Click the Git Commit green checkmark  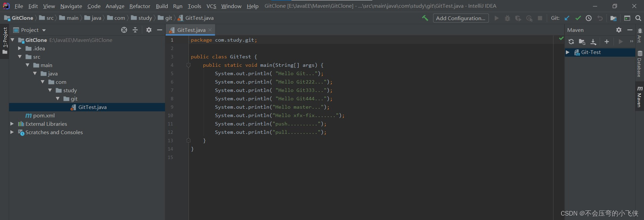coord(578,18)
